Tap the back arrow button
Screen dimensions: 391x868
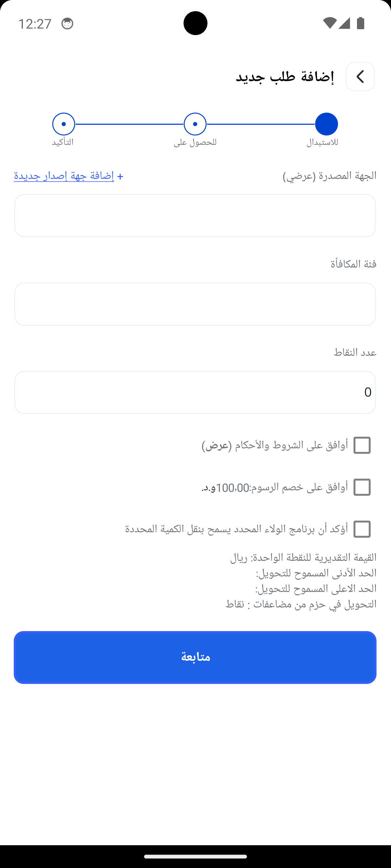click(x=360, y=77)
